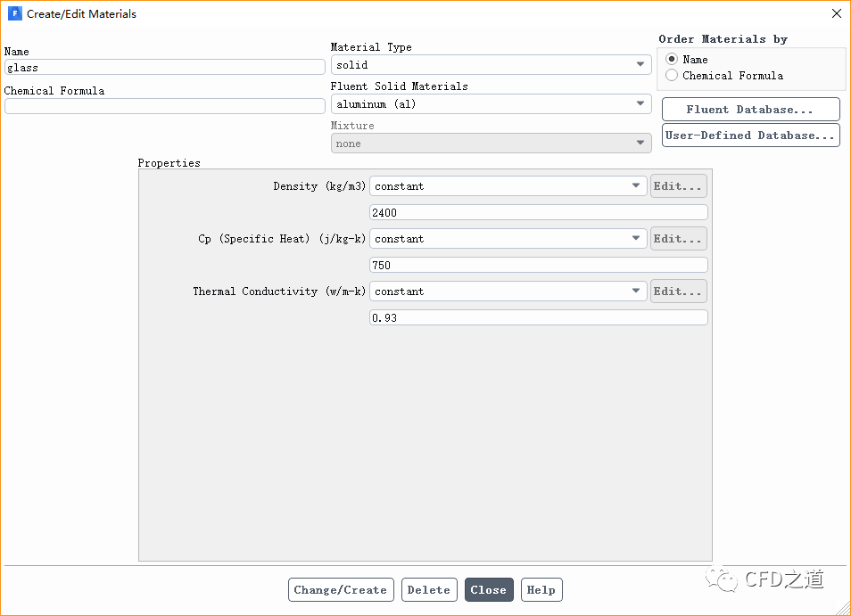The height and width of the screenshot is (616, 851).
Task: Click the material Name field containing glass
Action: pos(164,67)
